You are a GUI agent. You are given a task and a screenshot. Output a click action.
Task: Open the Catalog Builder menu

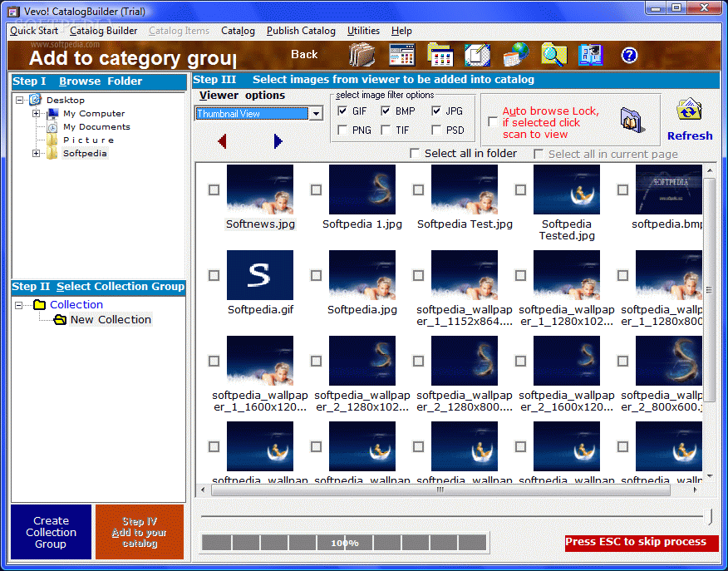click(104, 31)
